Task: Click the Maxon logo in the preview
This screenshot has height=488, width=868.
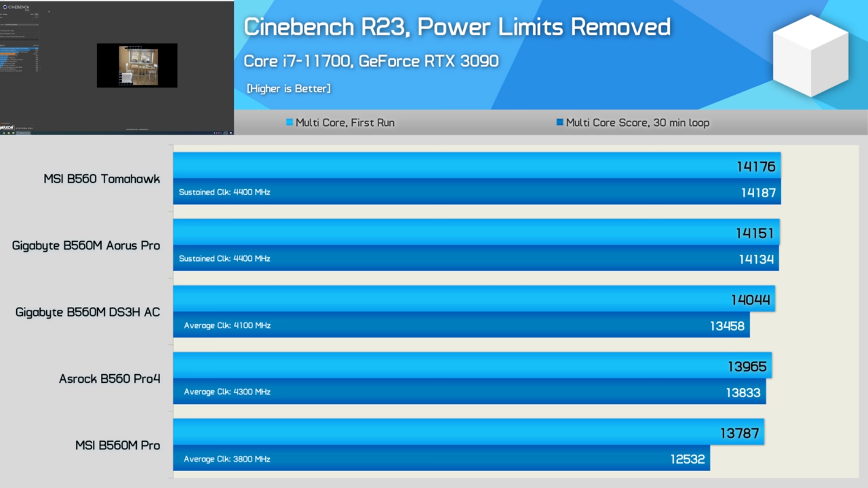Action: click(x=7, y=127)
